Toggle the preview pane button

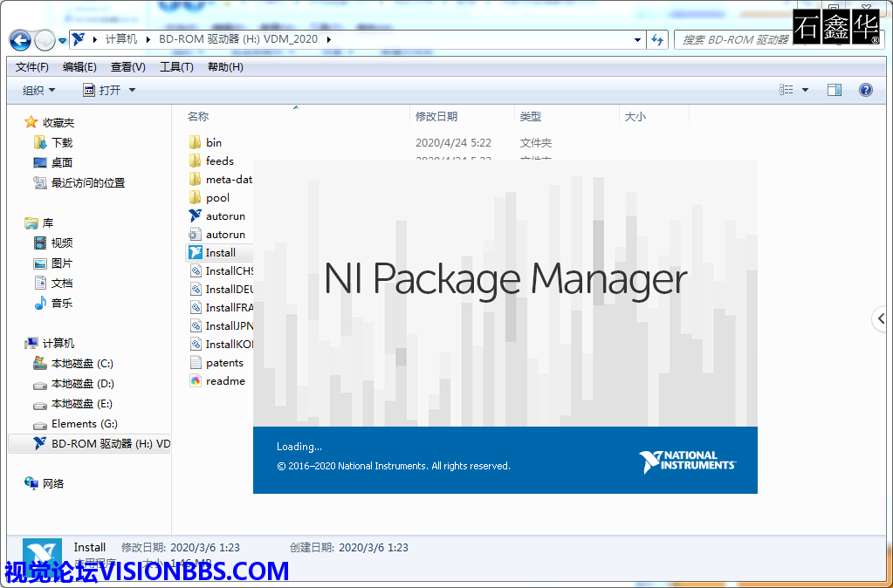(835, 89)
